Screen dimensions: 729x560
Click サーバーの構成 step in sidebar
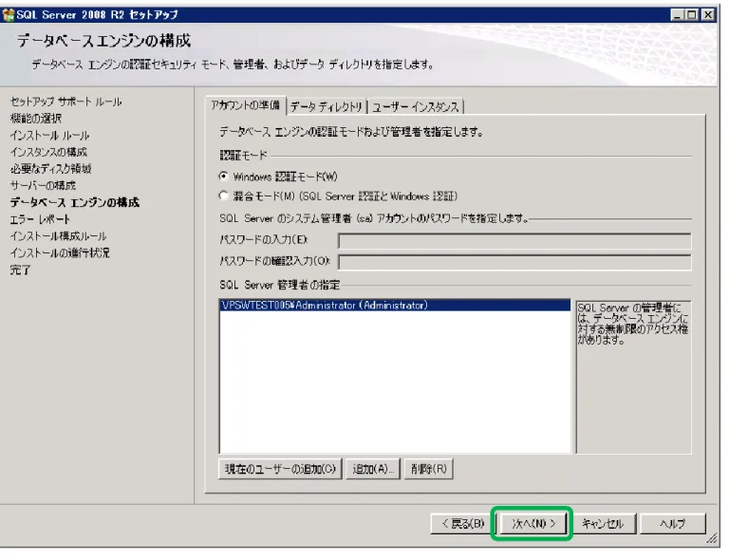click(x=43, y=185)
